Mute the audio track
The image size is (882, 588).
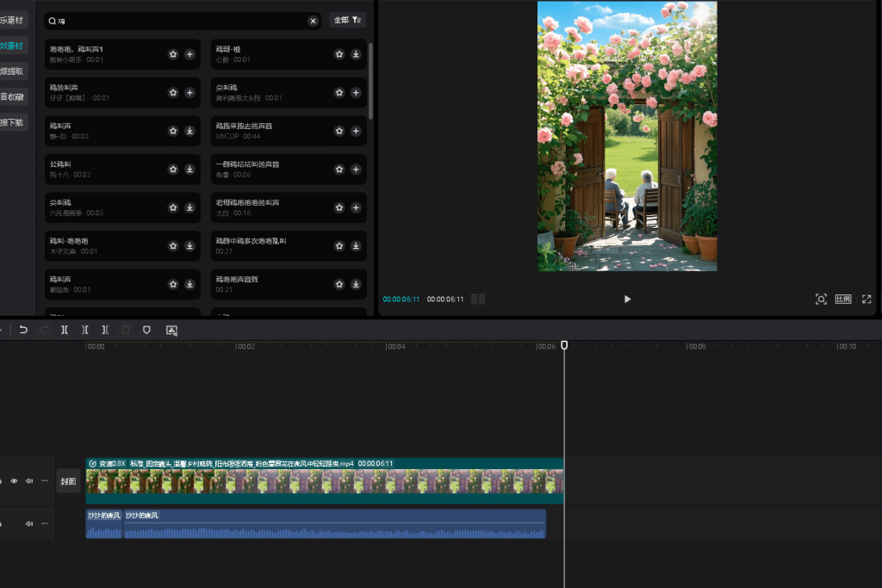pyautogui.click(x=29, y=523)
